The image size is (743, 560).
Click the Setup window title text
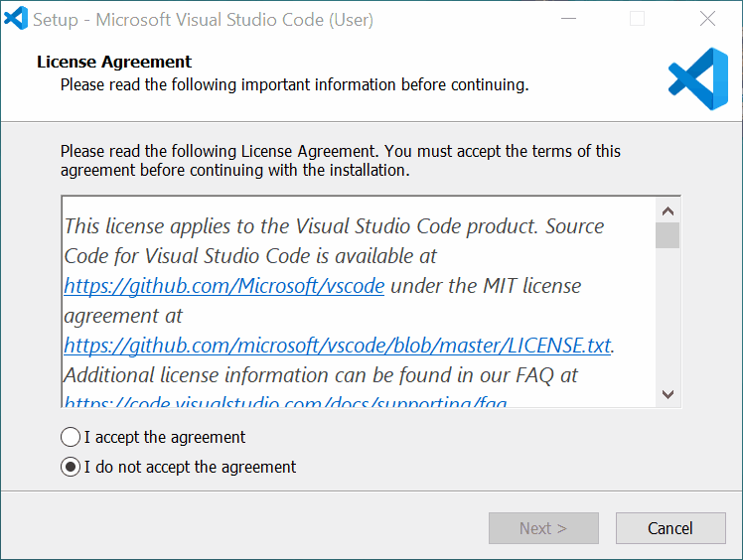click(204, 19)
